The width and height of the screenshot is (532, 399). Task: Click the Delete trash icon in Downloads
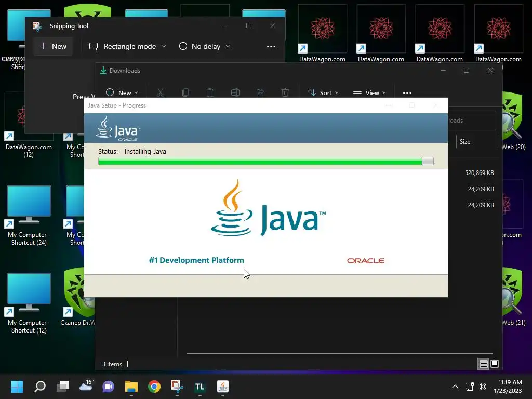coord(285,92)
